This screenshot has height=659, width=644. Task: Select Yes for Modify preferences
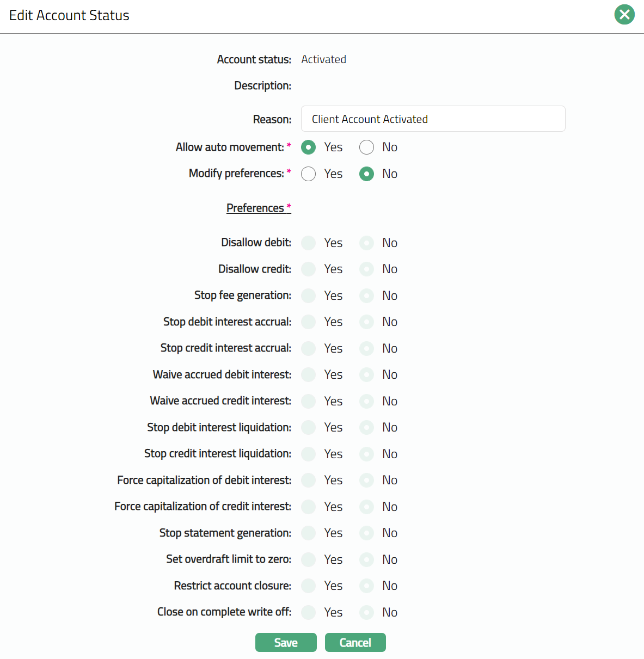tap(309, 174)
